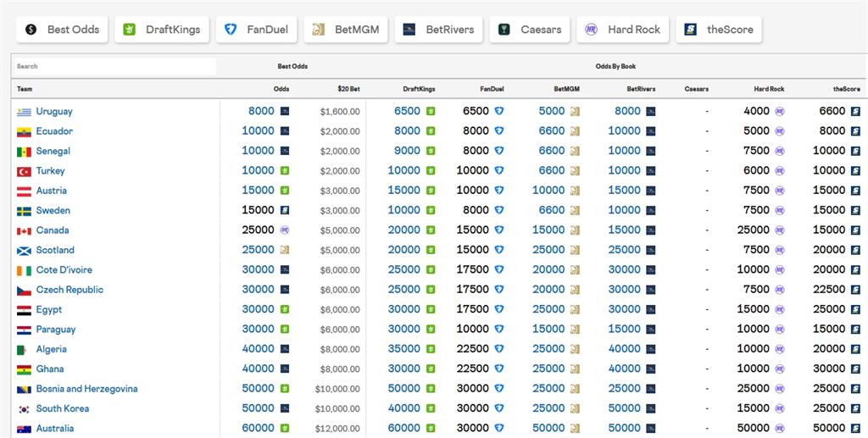The width and height of the screenshot is (868, 438).
Task: Click Egypt BetMGM odds 25000
Action: click(548, 309)
